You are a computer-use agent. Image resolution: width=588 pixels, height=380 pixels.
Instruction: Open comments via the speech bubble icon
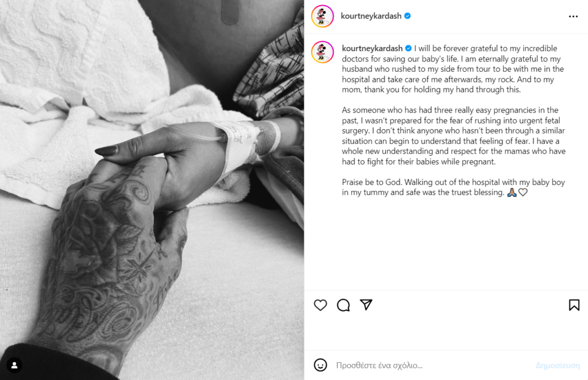tap(343, 305)
